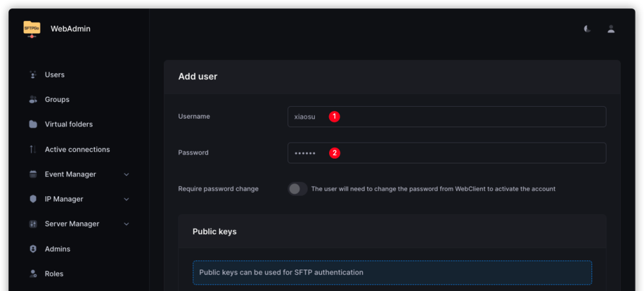
Task: Click the Server Manager icon
Action: 33,224
